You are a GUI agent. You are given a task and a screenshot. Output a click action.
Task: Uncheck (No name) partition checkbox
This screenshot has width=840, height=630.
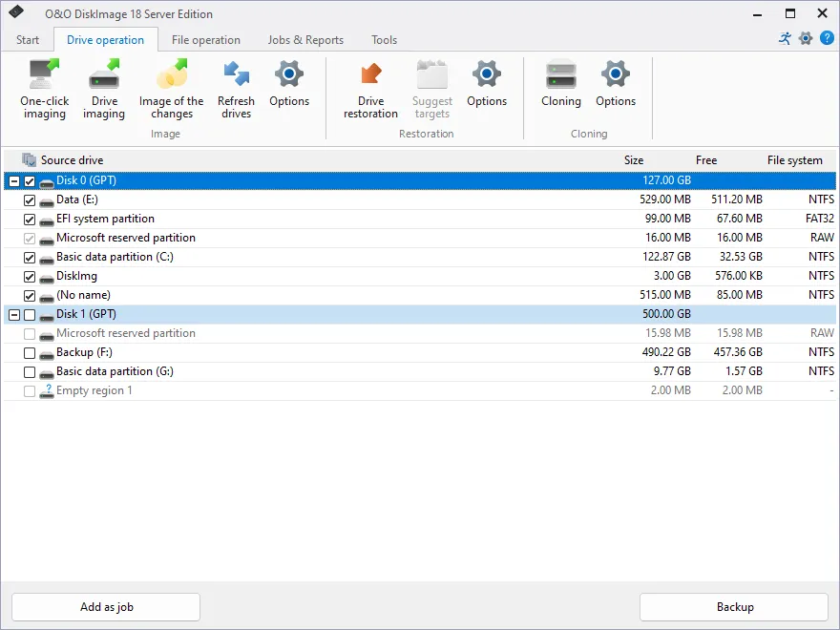click(30, 296)
